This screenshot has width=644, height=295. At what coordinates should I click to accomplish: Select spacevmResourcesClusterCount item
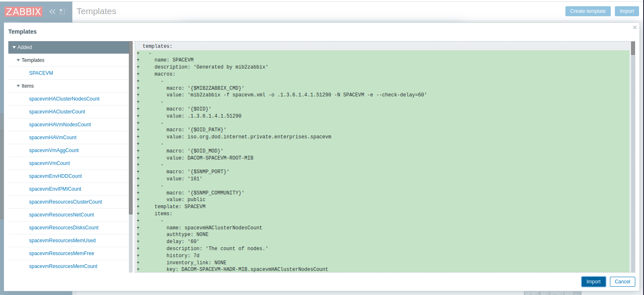tap(65, 202)
